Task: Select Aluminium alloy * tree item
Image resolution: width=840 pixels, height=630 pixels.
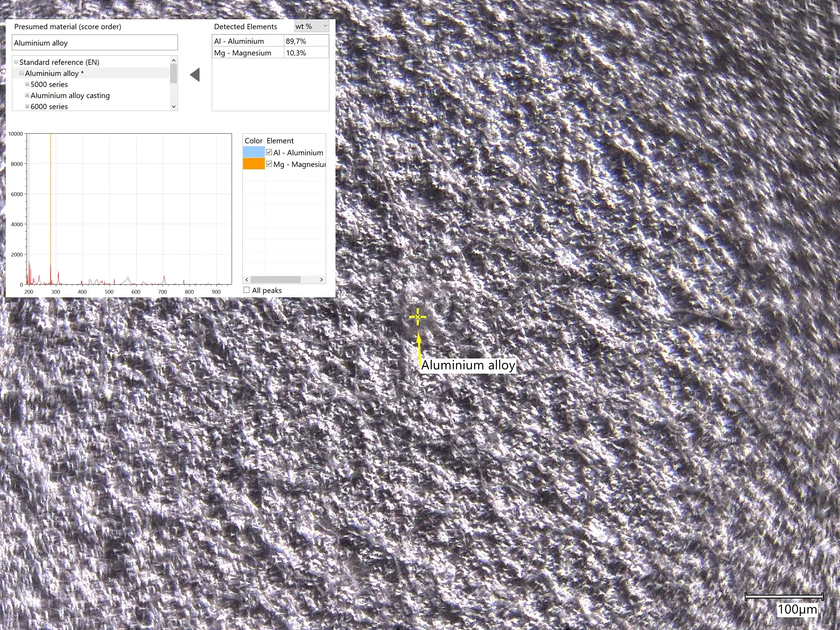Action: (54, 73)
